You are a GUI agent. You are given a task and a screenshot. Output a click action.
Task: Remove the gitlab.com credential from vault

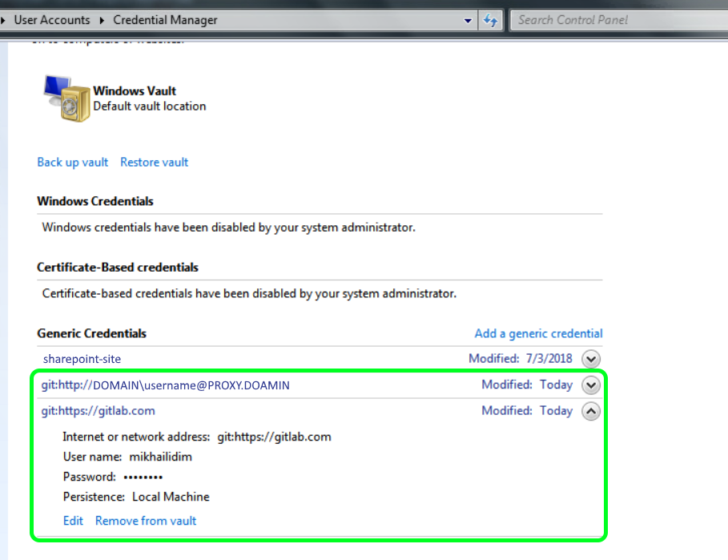click(145, 521)
